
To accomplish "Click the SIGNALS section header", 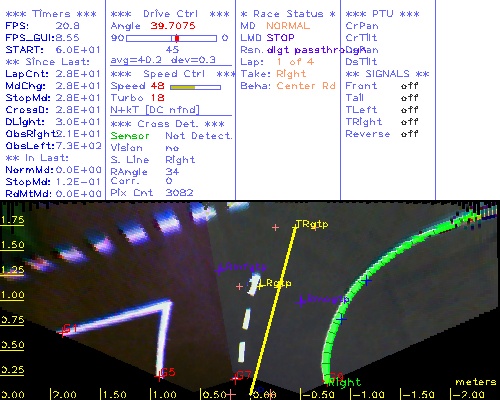I will pyautogui.click(x=387, y=74).
